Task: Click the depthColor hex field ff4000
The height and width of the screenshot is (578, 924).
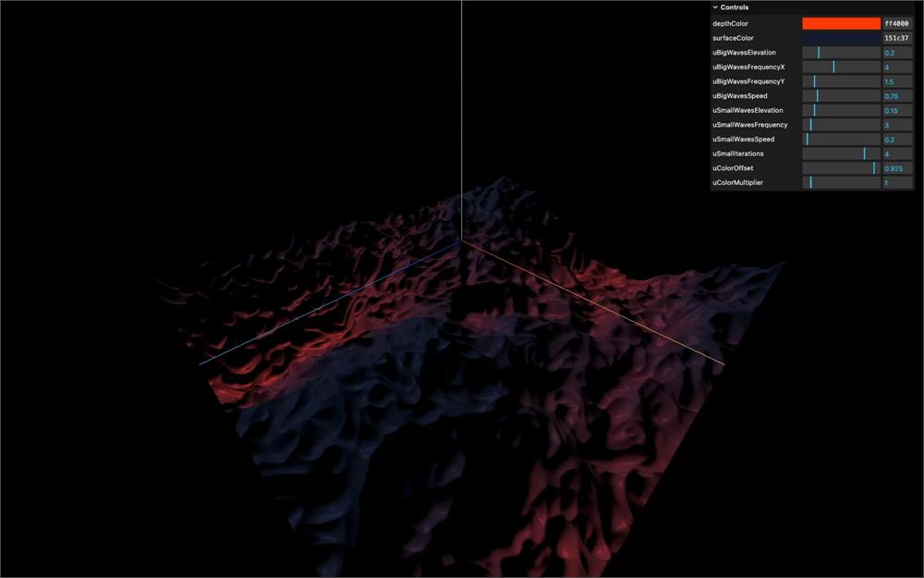Action: [897, 24]
